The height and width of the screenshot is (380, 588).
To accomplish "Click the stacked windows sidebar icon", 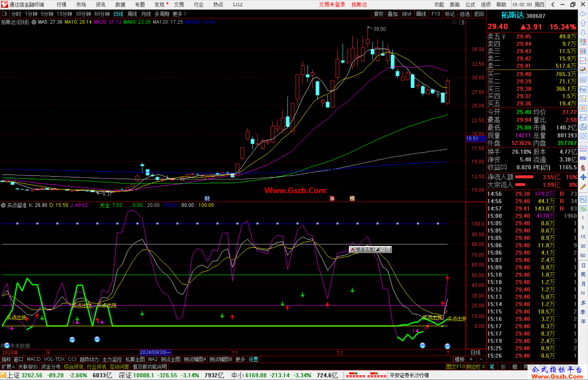I will click(x=583, y=80).
